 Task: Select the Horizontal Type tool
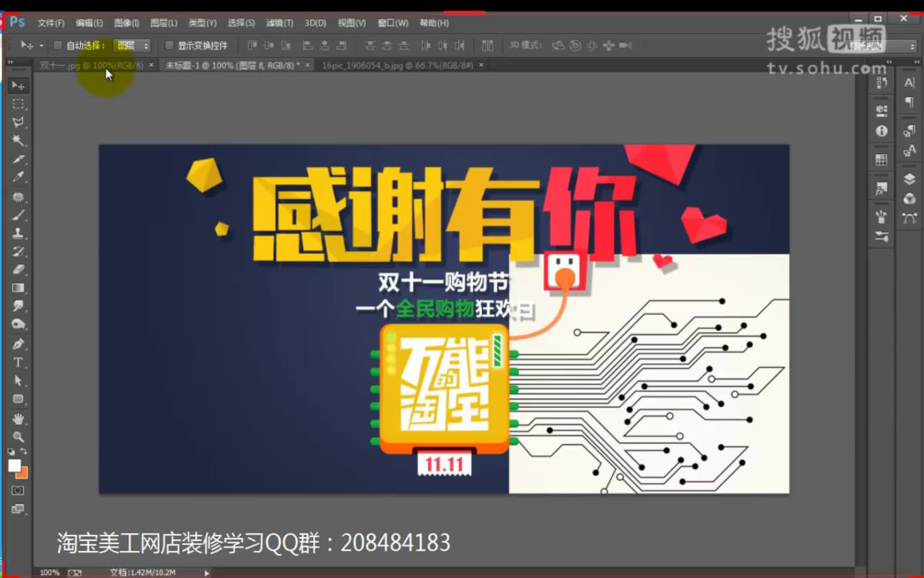pos(18,362)
